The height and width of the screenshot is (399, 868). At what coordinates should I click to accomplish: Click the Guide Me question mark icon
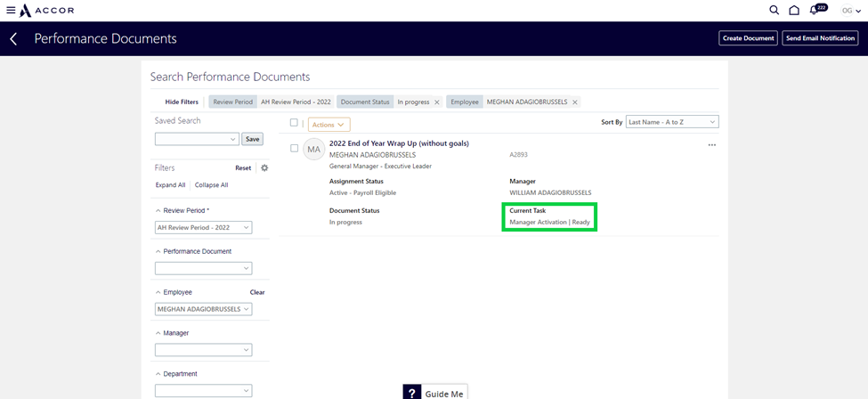click(412, 393)
